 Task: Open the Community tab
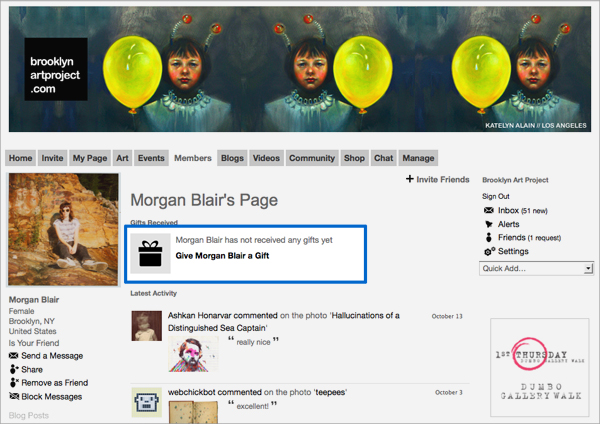[x=312, y=158]
